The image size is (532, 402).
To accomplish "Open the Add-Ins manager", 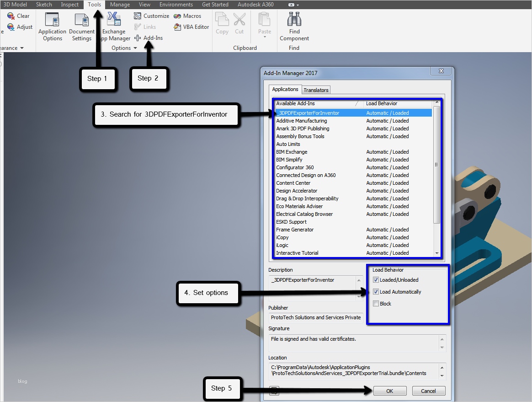I will 149,38.
